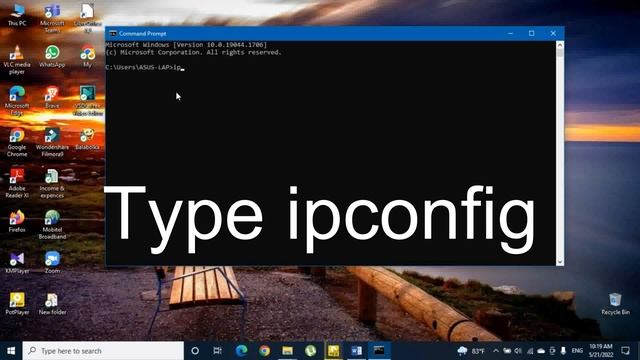
Task: Open Mobitel Broadband shortcut
Action: pos(52,224)
